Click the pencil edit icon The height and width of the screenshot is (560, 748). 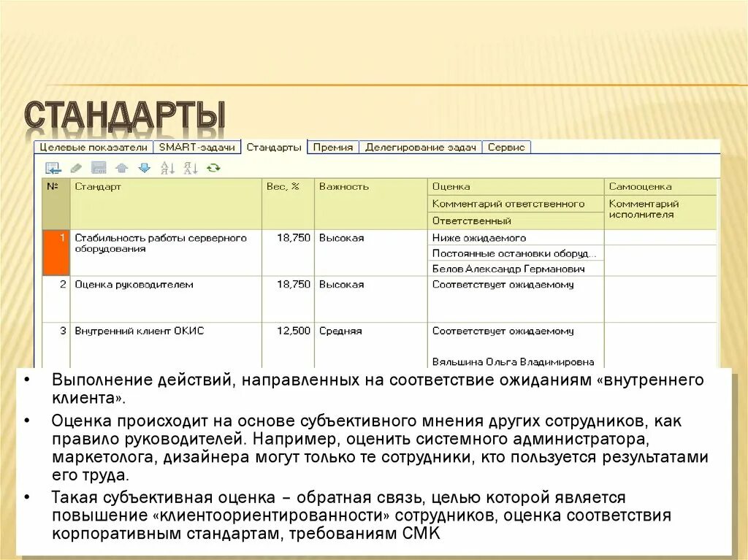(76, 168)
